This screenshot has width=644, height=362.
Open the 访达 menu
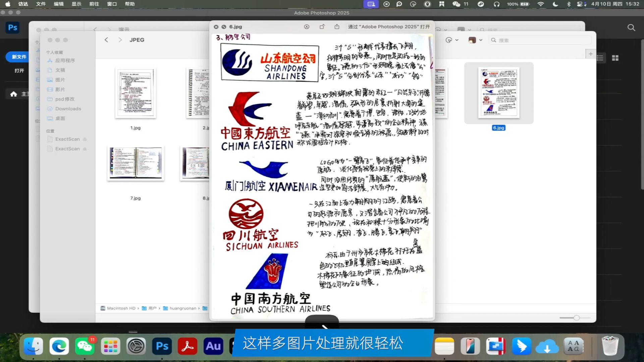23,4
